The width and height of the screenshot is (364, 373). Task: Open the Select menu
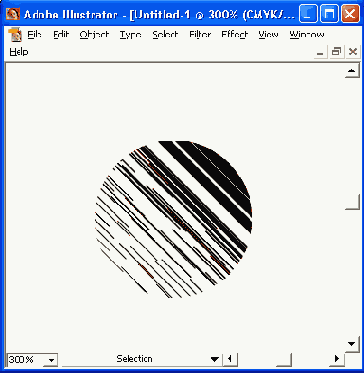(165, 35)
